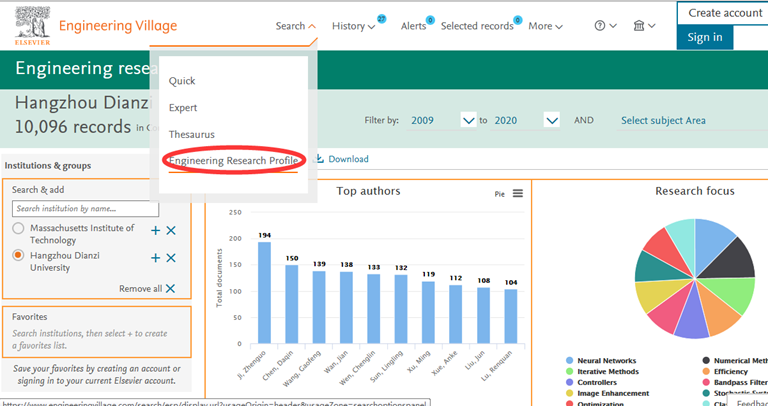This screenshot has width=768, height=406.
Task: Click the Image Enhancement legend label
Action: click(613, 393)
